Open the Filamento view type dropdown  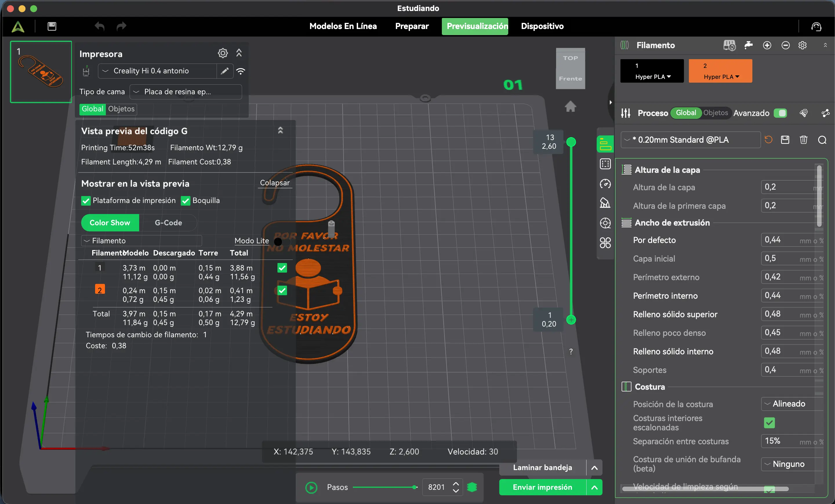tap(142, 241)
